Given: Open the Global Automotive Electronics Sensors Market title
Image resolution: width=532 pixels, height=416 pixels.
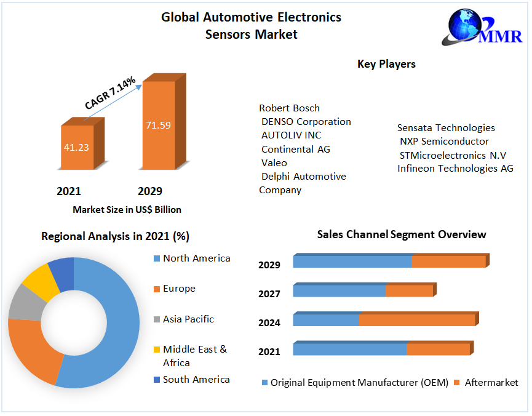Looking at the screenshot, I should click(x=251, y=26).
